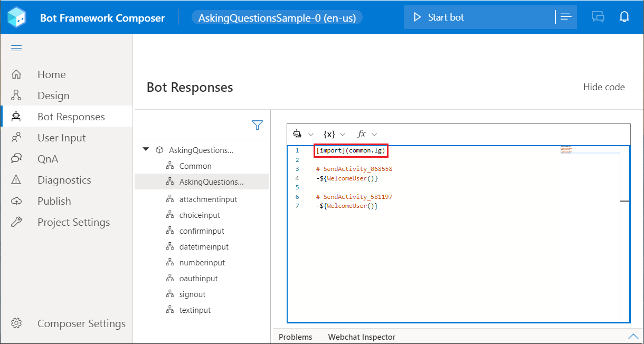Click the # SendActivity_068558 line

[354, 169]
